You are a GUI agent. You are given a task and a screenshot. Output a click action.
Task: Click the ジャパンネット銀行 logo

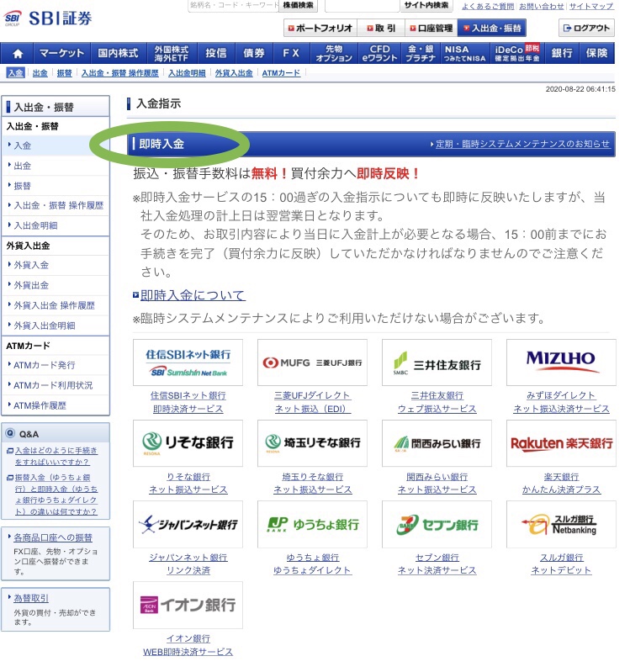click(x=188, y=524)
